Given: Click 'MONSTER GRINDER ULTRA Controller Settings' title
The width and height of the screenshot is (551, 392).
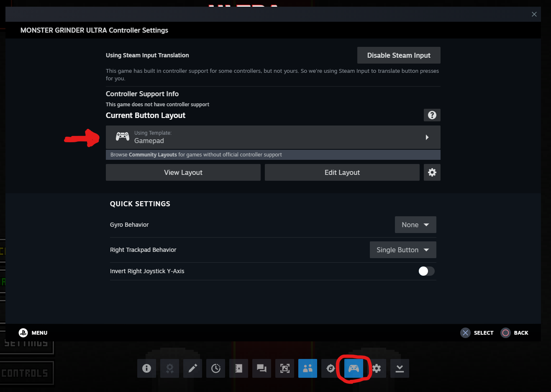Looking at the screenshot, I should [x=94, y=30].
